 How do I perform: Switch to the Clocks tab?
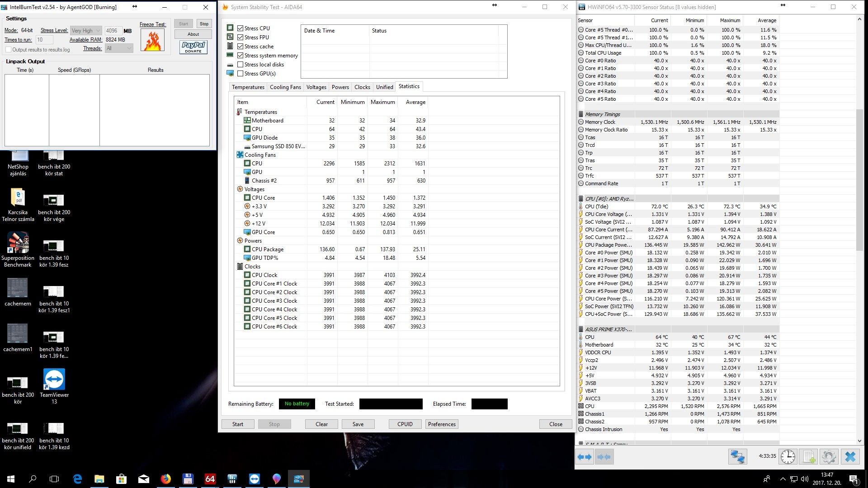[362, 87]
